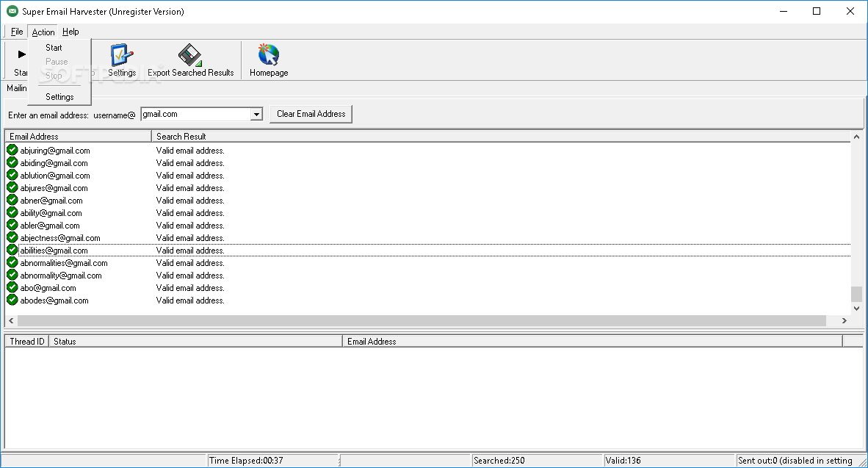Image resolution: width=868 pixels, height=468 pixels.
Task: Click the Valid:136 status entry
Action: tap(669, 460)
